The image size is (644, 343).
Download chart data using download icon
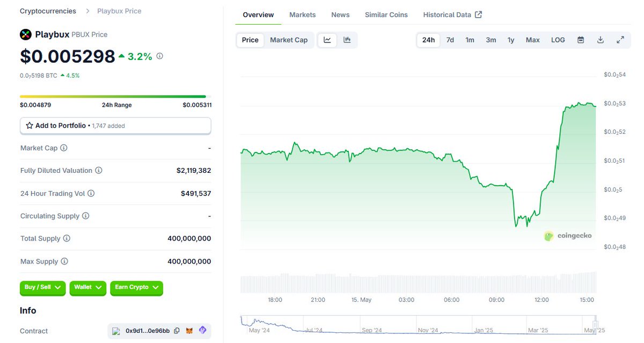tap(601, 40)
